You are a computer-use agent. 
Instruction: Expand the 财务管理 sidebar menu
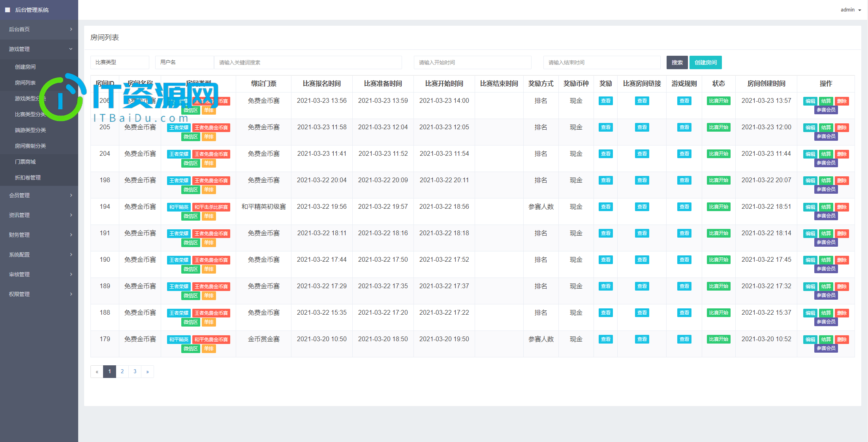point(39,235)
